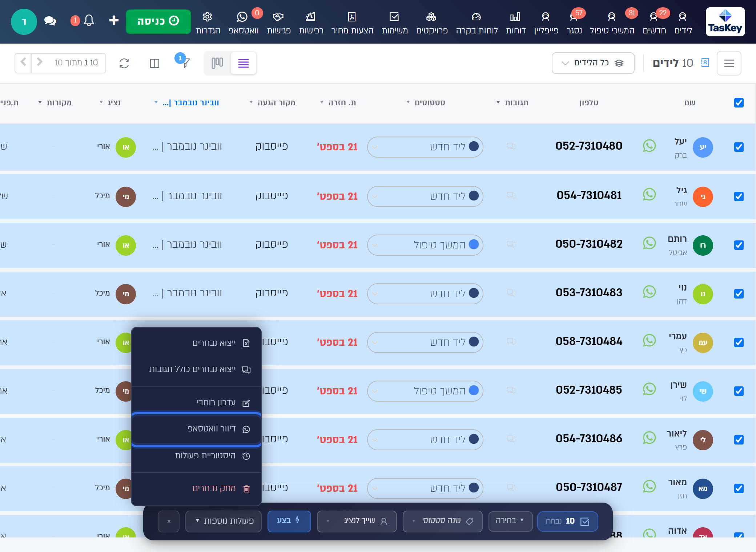
Task: Click the TasKey logo
Action: 725,22
